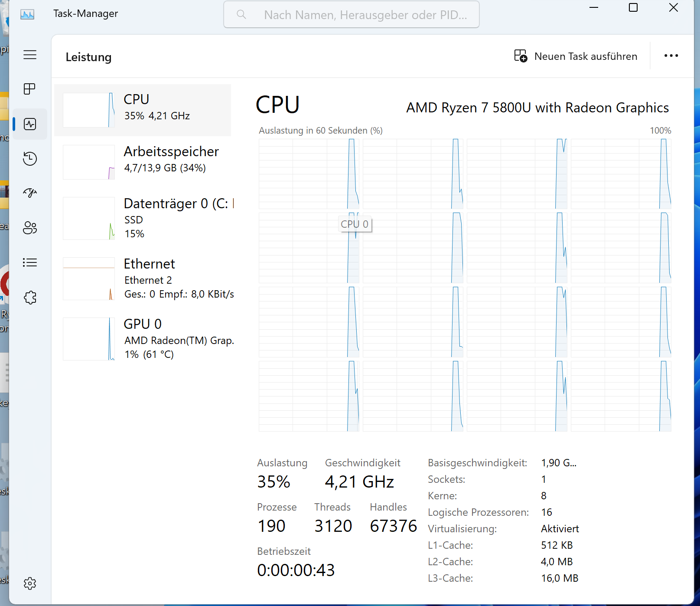Focus the Nach Namen, Herausgeber oder PID search field
This screenshot has height=606, width=700.
click(352, 15)
